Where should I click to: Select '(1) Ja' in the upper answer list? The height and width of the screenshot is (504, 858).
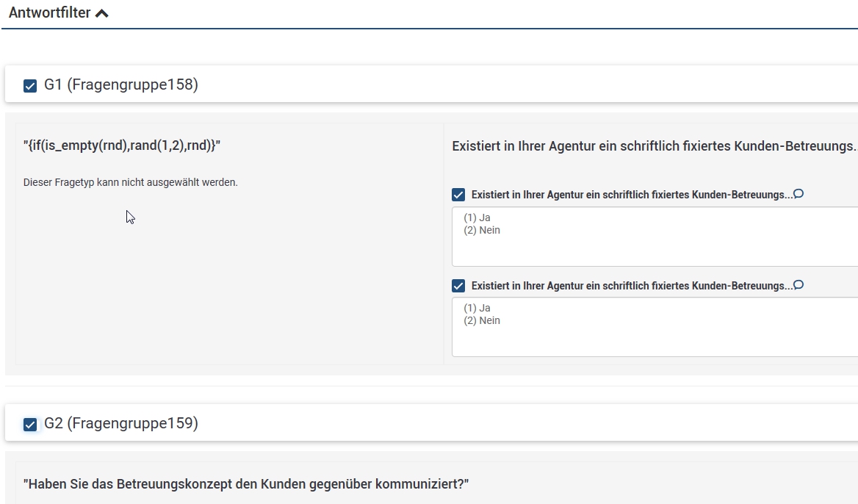477,217
